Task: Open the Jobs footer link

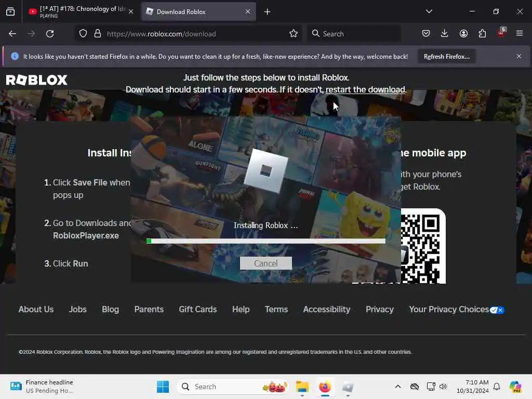Action: tap(78, 310)
